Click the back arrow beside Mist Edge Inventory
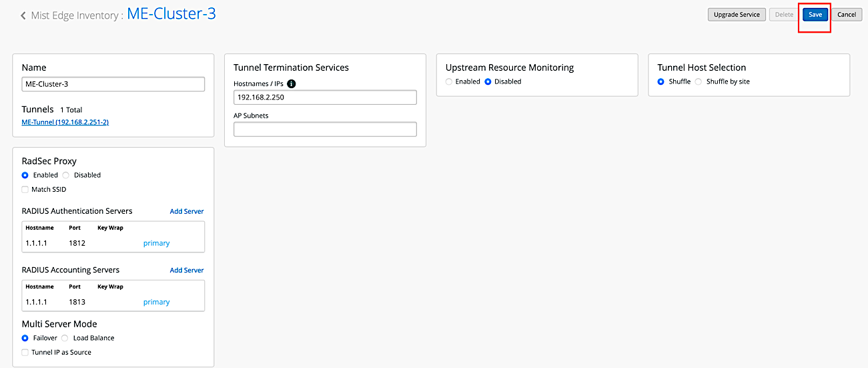The height and width of the screenshot is (368, 868). pyautogui.click(x=23, y=15)
